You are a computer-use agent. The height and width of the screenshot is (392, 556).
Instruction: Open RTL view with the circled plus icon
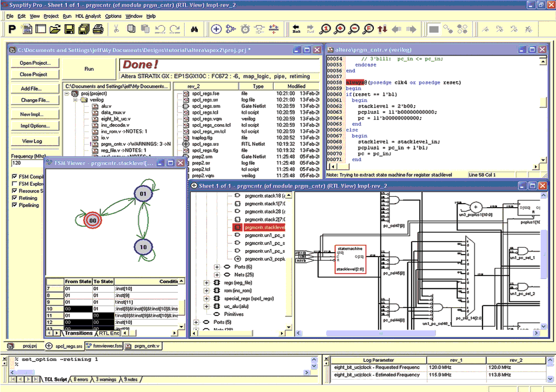pyautogui.click(x=216, y=29)
